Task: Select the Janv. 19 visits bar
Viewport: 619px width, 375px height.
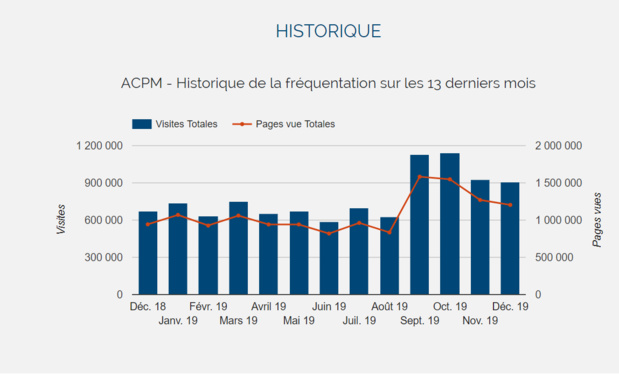Action: (178, 249)
